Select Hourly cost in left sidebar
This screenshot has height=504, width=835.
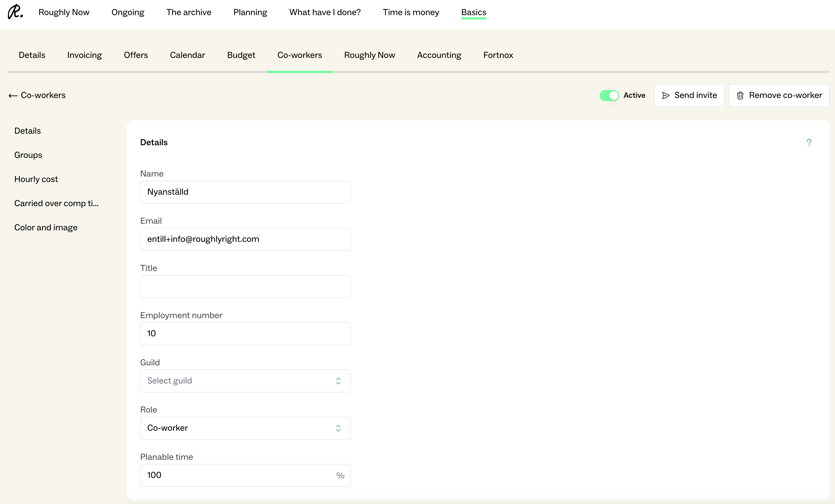pyautogui.click(x=36, y=179)
